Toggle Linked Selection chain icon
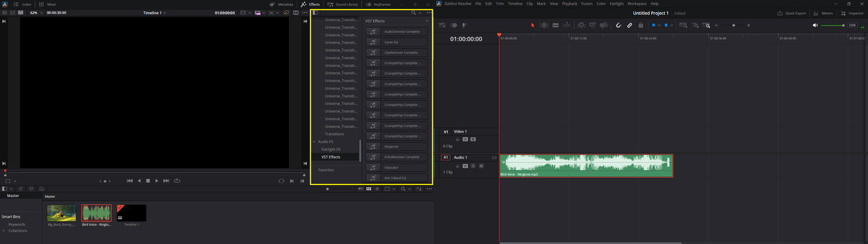868x244 pixels. coord(629,25)
